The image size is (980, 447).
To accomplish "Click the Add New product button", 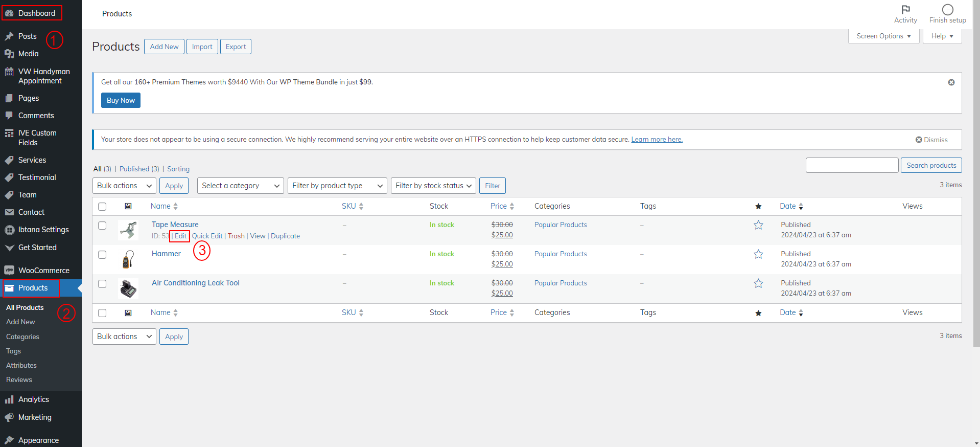I will 164,47.
